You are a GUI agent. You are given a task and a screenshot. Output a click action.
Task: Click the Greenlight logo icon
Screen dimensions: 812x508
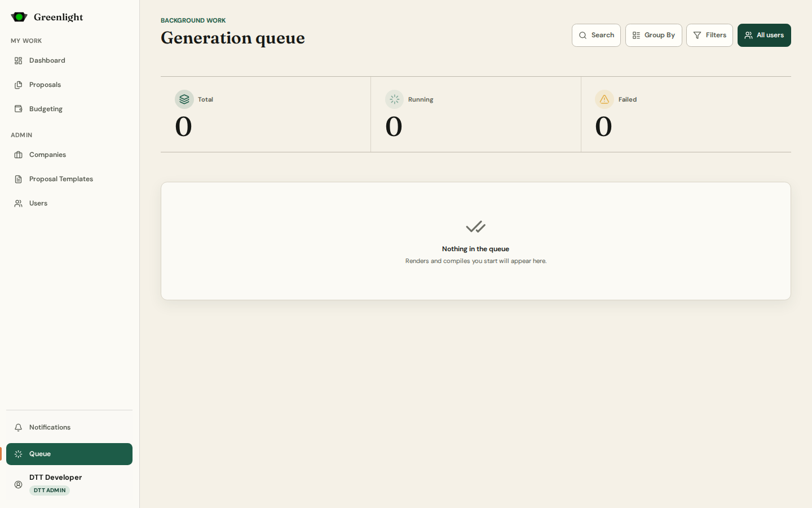(x=19, y=17)
